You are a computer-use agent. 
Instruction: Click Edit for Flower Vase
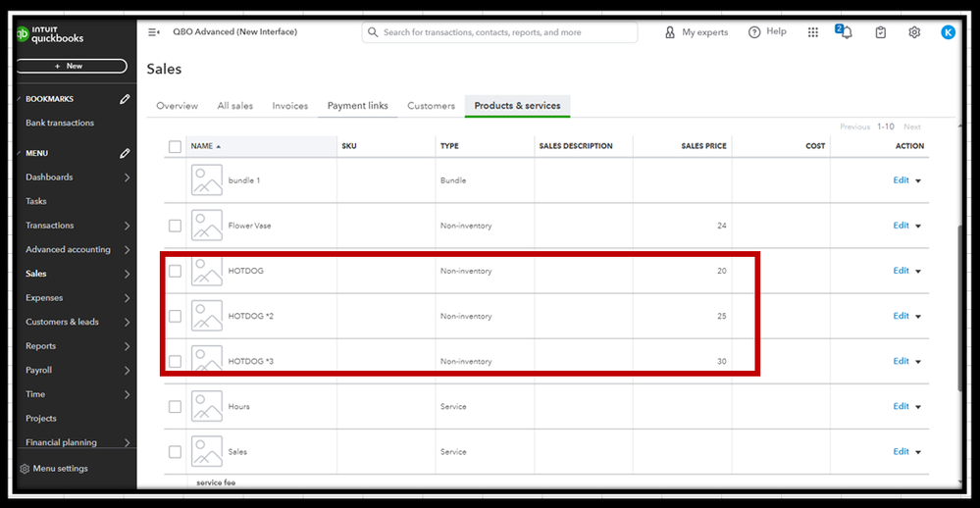901,226
